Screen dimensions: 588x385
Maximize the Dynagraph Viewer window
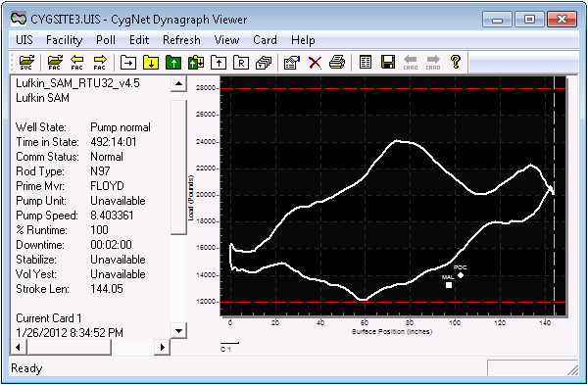[529, 20]
